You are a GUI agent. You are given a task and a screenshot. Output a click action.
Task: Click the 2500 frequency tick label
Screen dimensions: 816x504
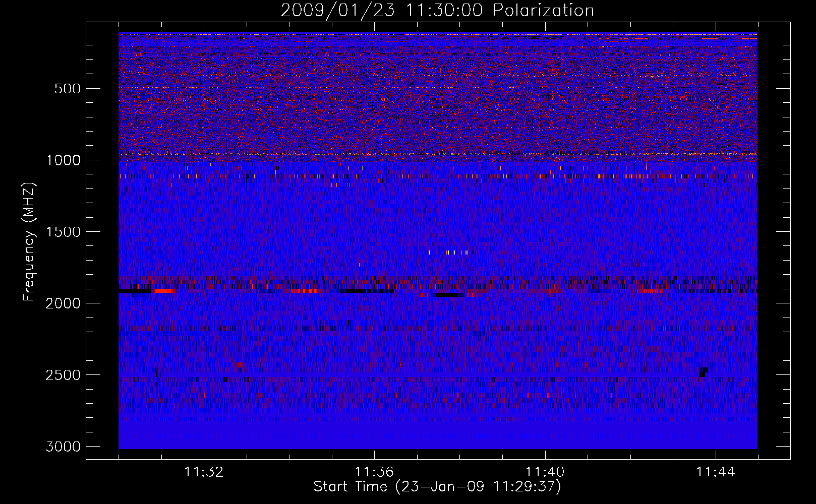(63, 375)
